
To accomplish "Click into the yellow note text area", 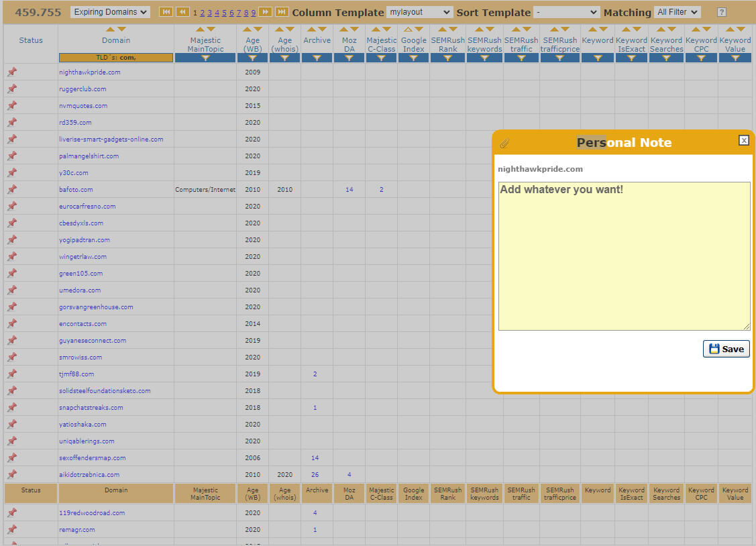I will tap(624, 256).
